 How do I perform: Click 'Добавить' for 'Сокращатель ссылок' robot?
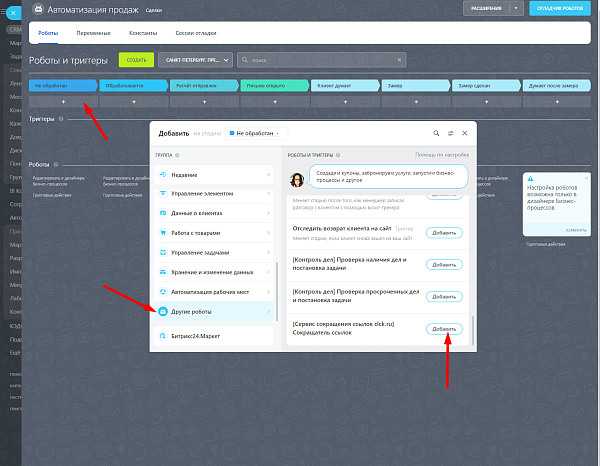point(444,329)
